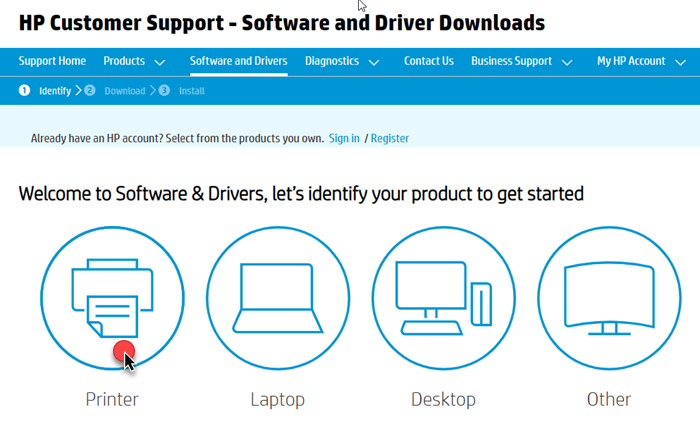This screenshot has height=431, width=700.
Task: Follow the Register link
Action: click(390, 138)
